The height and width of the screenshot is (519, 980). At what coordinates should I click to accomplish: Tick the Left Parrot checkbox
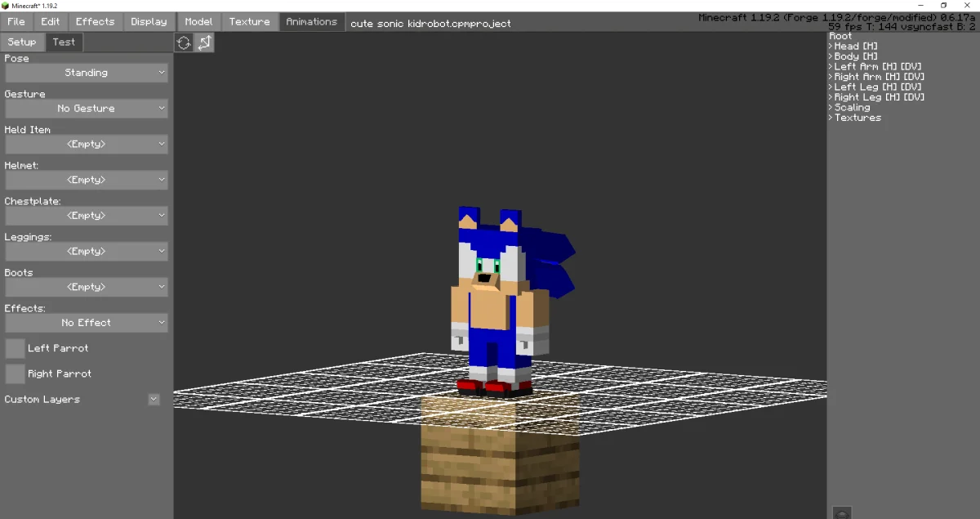coord(15,348)
